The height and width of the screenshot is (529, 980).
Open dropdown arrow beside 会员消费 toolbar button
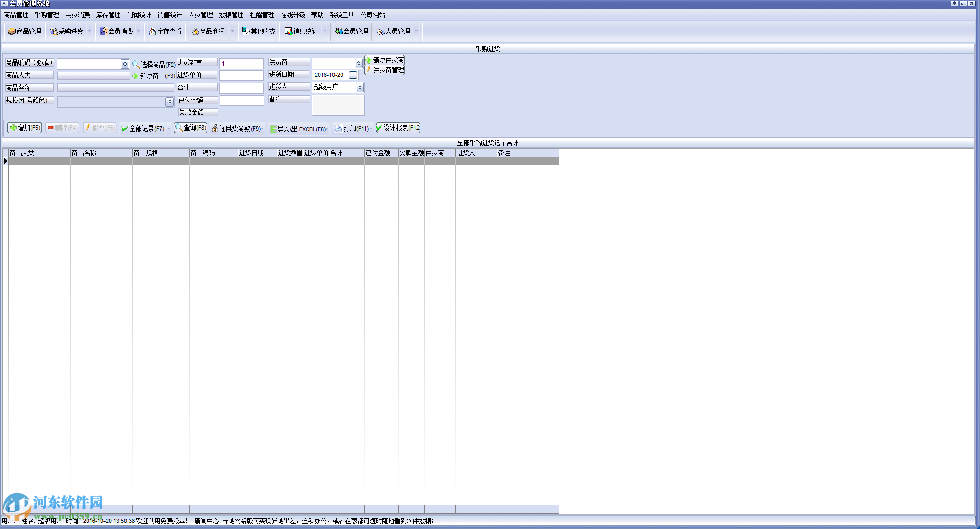coord(138,31)
